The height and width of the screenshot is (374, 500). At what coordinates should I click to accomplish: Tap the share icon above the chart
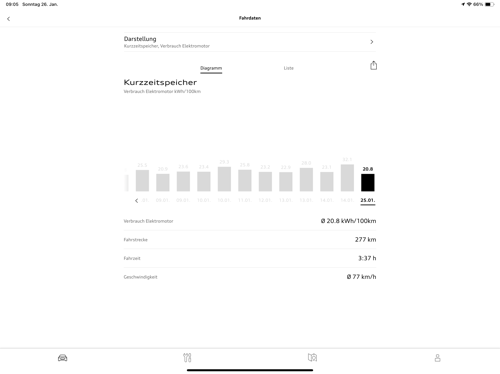click(x=373, y=65)
